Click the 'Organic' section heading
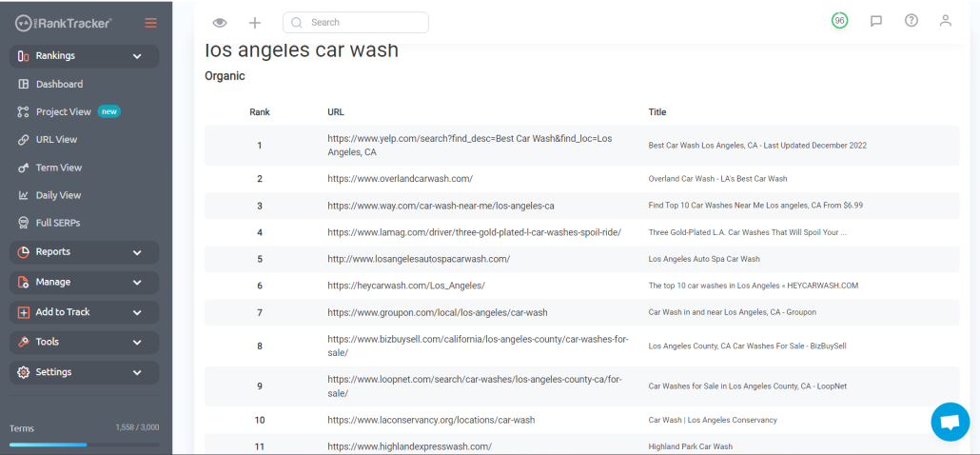The height and width of the screenshot is (455, 980). [x=225, y=76]
